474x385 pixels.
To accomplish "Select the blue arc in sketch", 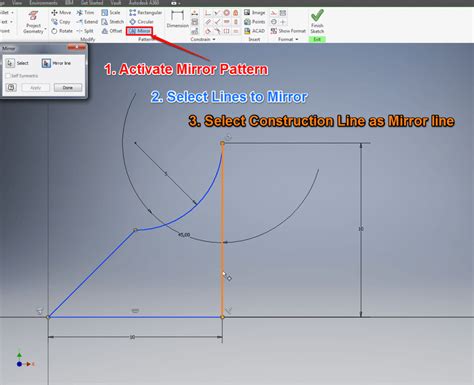I will (x=197, y=205).
